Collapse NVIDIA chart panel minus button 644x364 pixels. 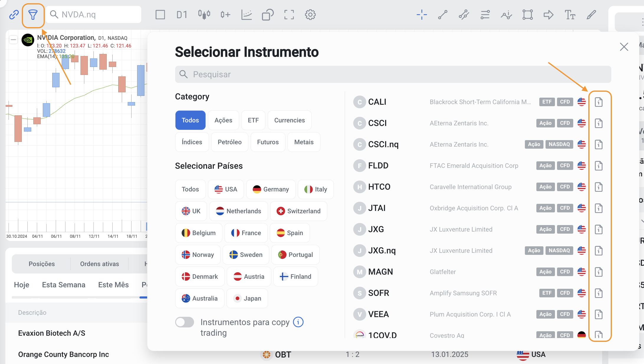[x=13, y=40]
